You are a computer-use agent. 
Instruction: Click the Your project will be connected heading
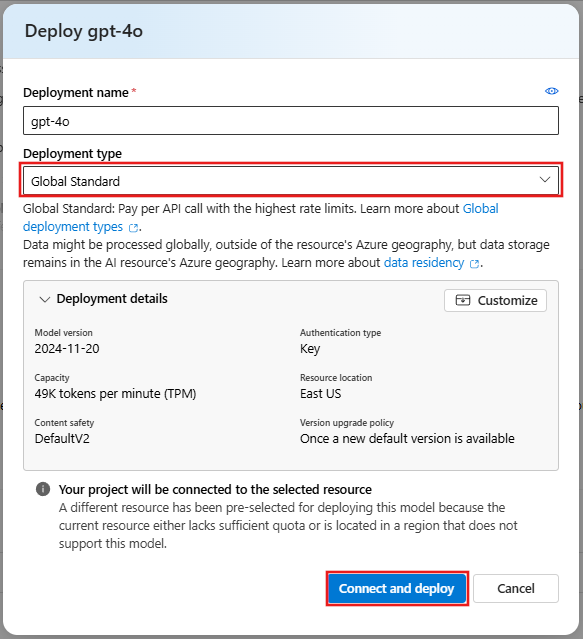click(215, 489)
